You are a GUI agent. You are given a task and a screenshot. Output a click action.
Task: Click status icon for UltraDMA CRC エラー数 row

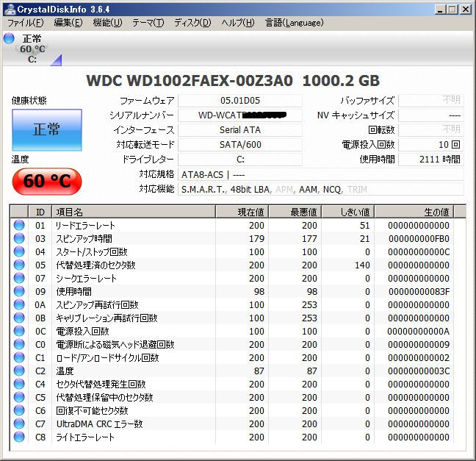click(19, 424)
